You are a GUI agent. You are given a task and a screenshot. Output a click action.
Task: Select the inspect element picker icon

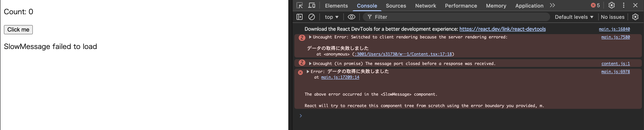[x=300, y=5]
